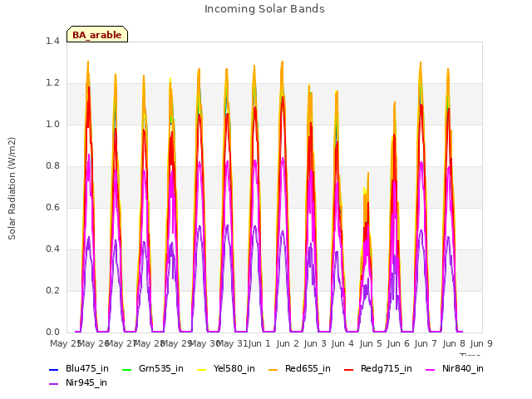Click the 1.2 y-axis tick label
The image size is (532, 399).
point(52,83)
